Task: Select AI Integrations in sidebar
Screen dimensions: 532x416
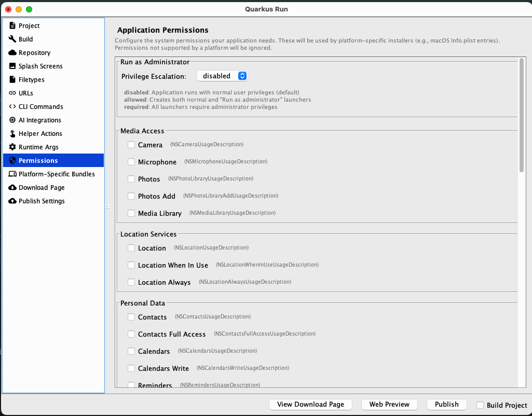Action: pos(53,120)
